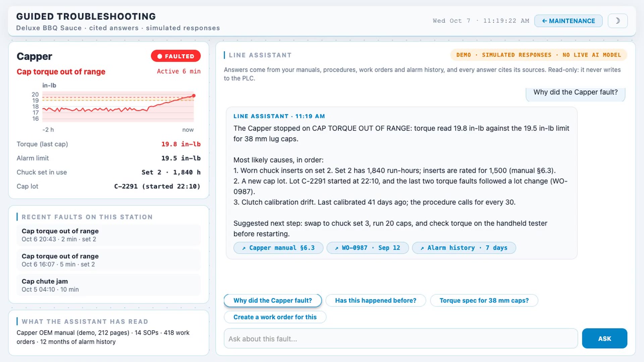Select the 19.5 in-lb alarm limit value
This screenshot has width=644, height=362.
pos(181,158)
